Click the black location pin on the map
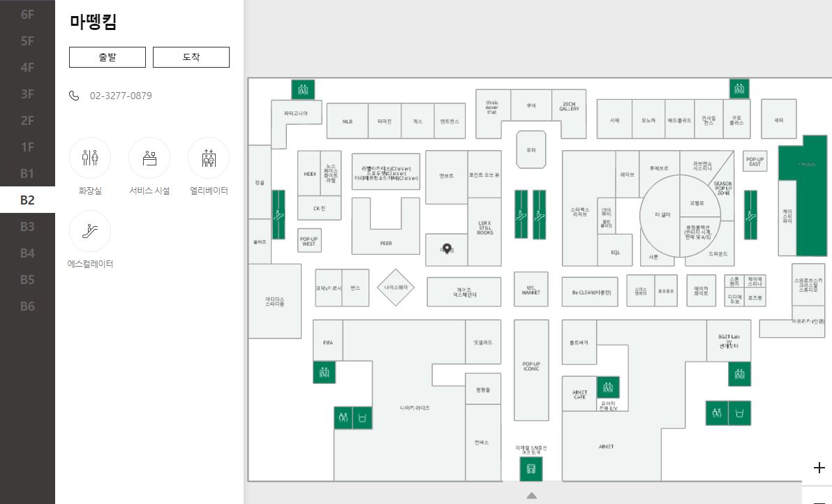Viewport: 832px width, 504px height. (447, 249)
